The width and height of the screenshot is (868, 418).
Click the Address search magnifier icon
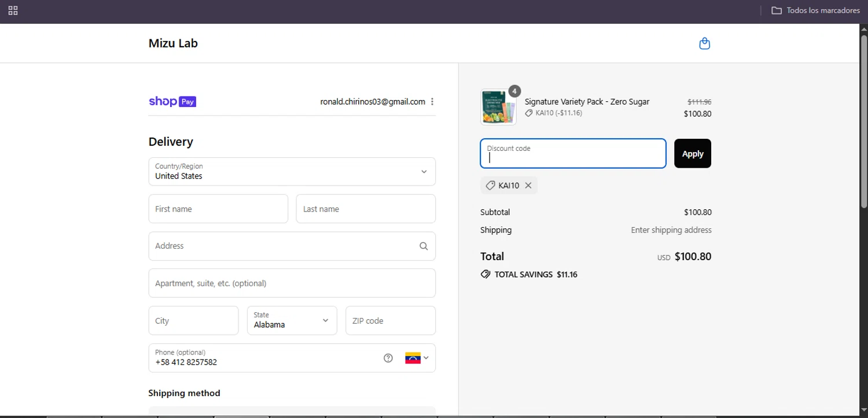tap(424, 246)
